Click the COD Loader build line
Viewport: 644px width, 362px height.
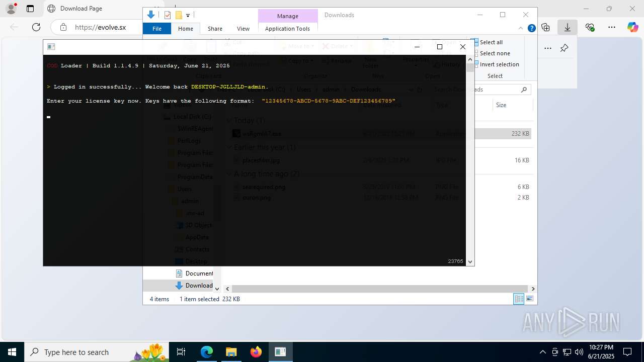138,66
